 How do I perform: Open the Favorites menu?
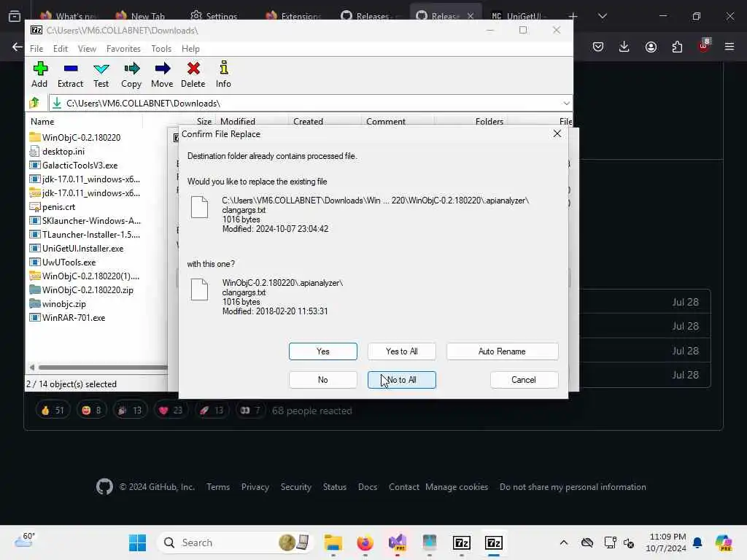click(x=123, y=49)
